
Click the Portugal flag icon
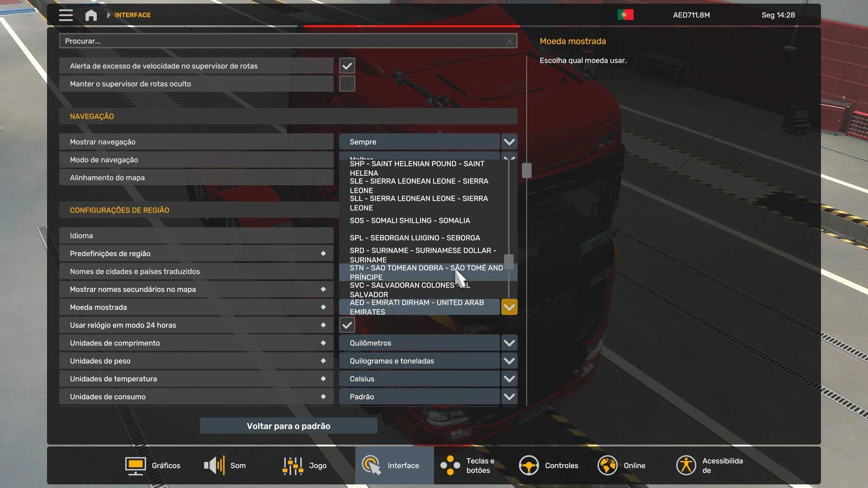coord(625,15)
